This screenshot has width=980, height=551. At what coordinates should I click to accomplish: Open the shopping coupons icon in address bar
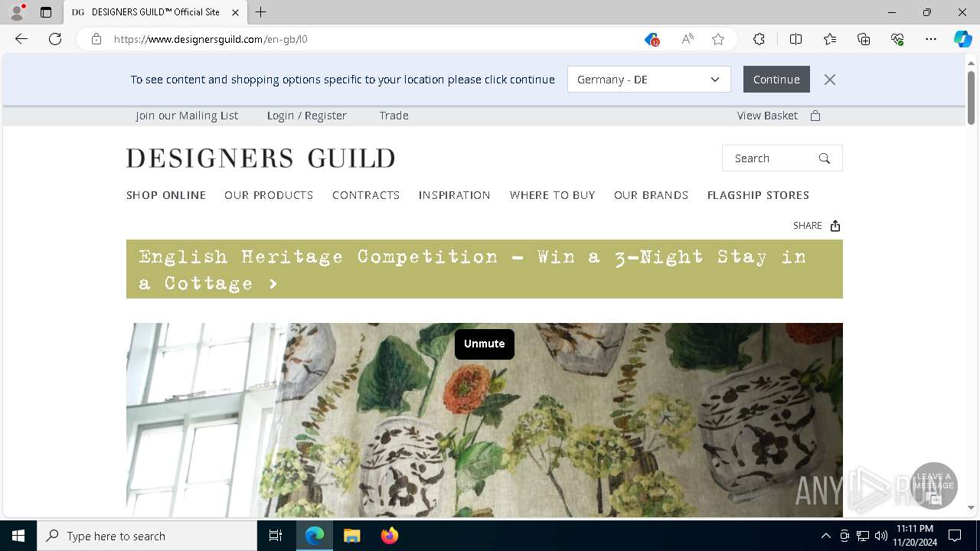pyautogui.click(x=652, y=39)
